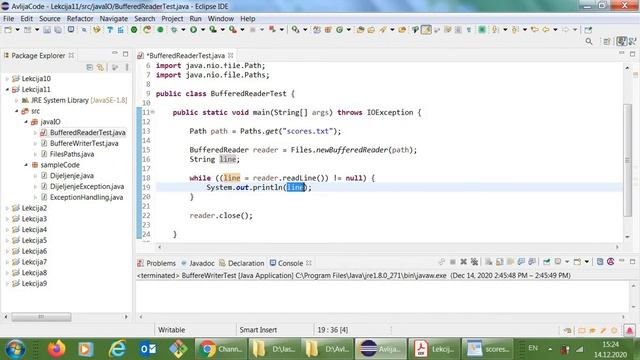Open Firefox from the Windows taskbar

pyautogui.click(x=56, y=349)
